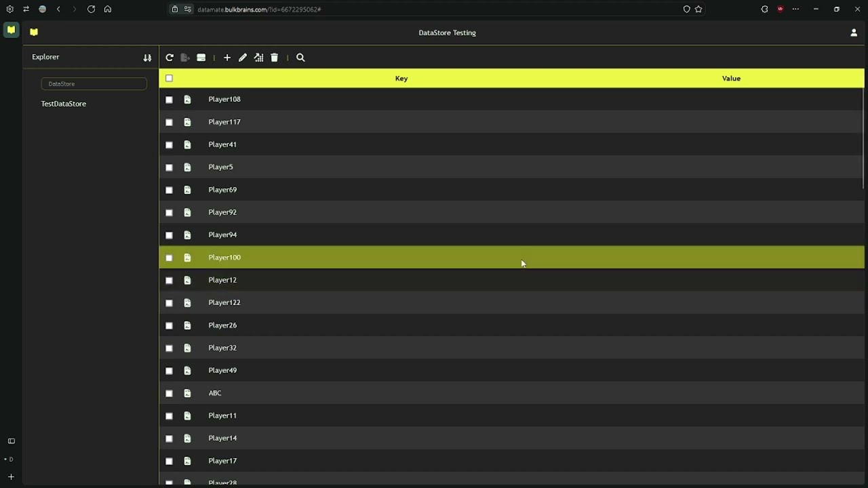This screenshot has height=488, width=868.
Task: Delete selected keys with the trash icon
Action: [x=275, y=58]
